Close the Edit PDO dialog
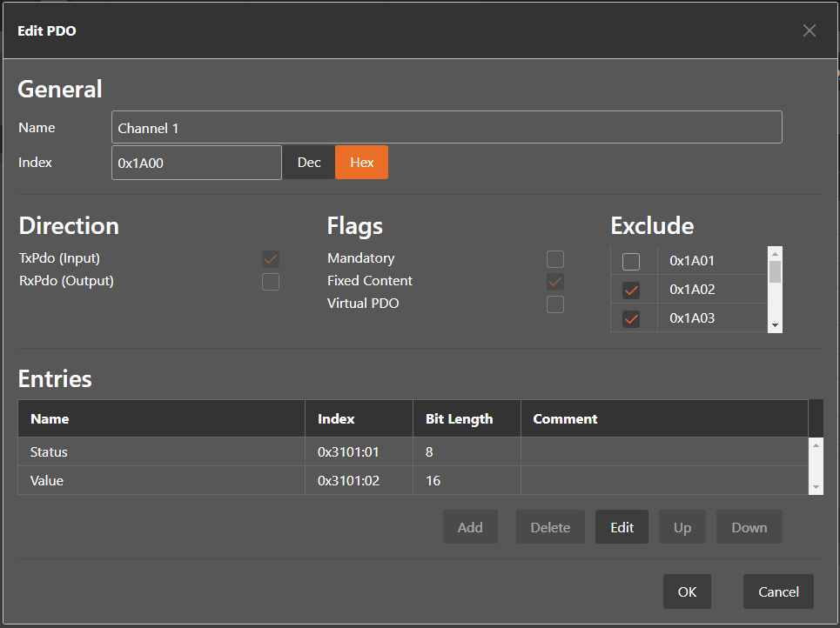This screenshot has height=628, width=840. point(810,31)
